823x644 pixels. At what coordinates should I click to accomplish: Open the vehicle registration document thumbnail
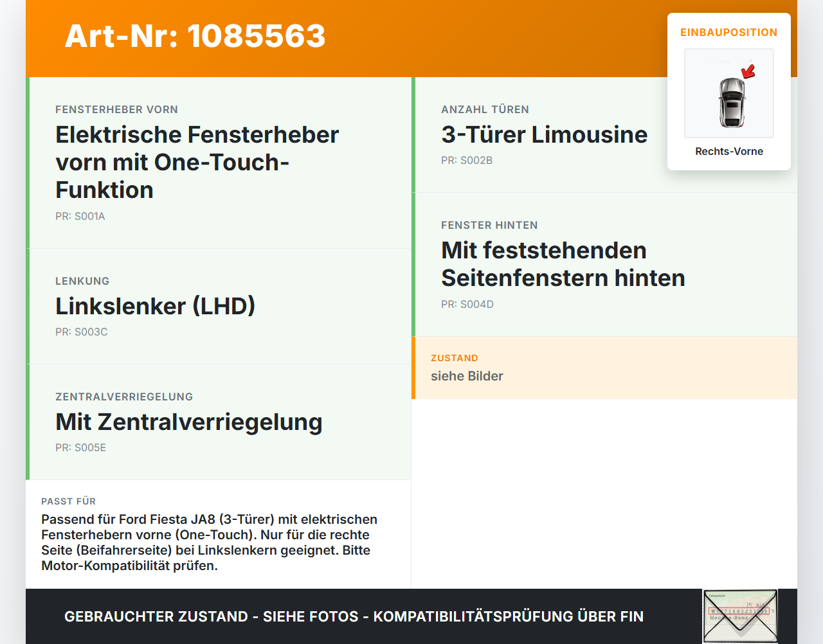[740, 616]
